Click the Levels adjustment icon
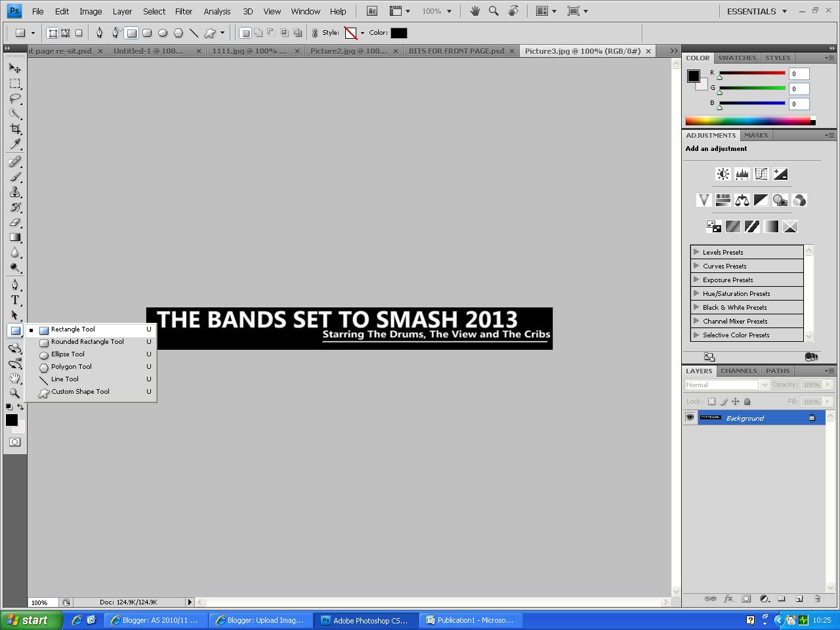840x630 pixels. [x=742, y=174]
